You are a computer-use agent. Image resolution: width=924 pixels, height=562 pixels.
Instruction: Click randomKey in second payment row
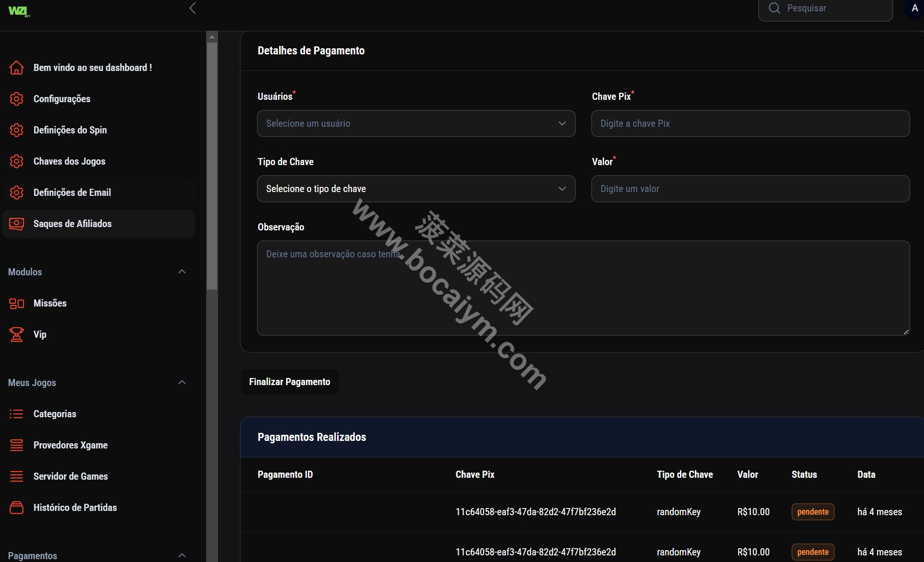click(679, 552)
